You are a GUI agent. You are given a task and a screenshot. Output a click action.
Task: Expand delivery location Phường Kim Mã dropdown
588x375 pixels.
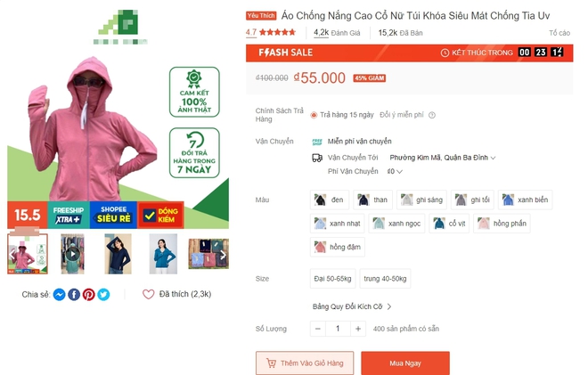pyautogui.click(x=443, y=158)
